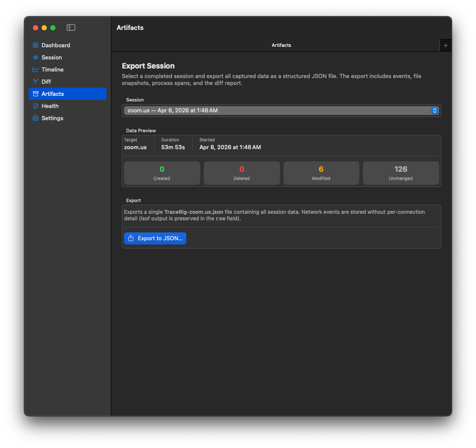The height and width of the screenshot is (448, 476).
Task: Click the Settings gear icon
Action: pos(35,118)
